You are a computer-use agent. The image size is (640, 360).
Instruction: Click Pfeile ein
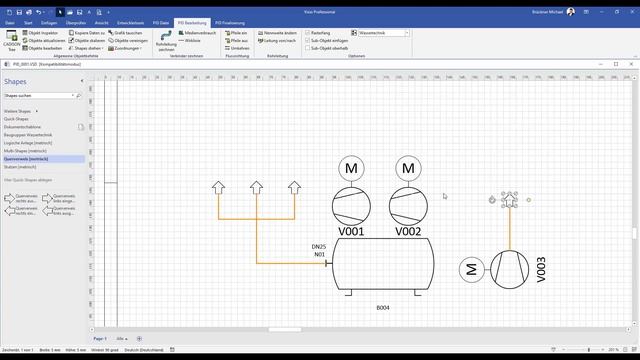(236, 33)
